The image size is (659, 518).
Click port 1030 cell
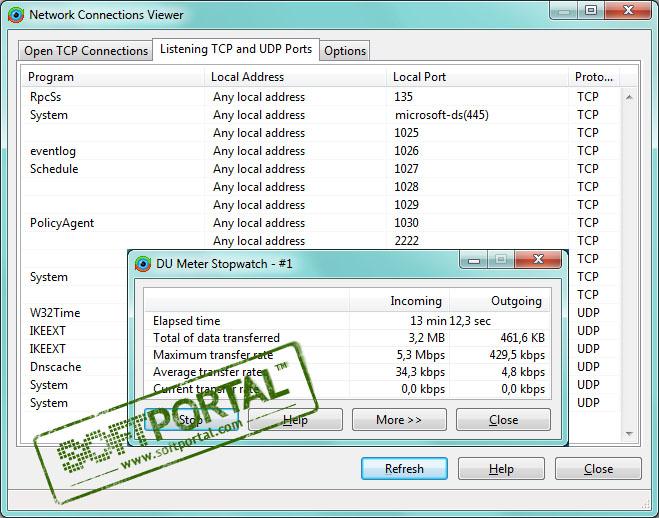click(406, 223)
